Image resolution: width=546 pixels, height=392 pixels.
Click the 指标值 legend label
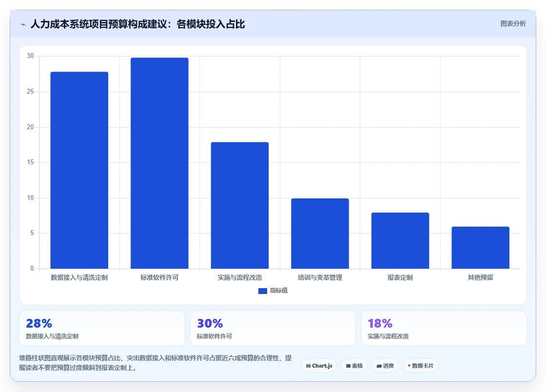[278, 291]
